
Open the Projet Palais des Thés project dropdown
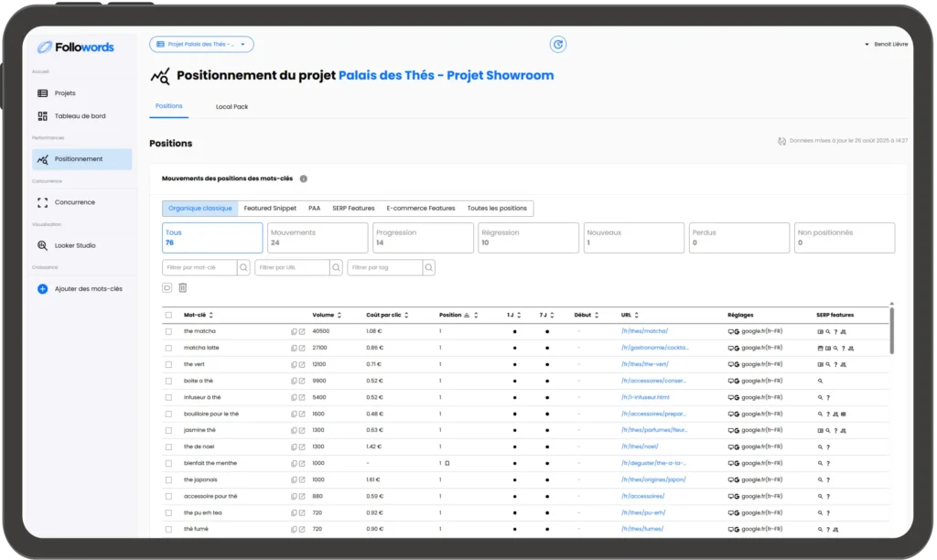[201, 44]
